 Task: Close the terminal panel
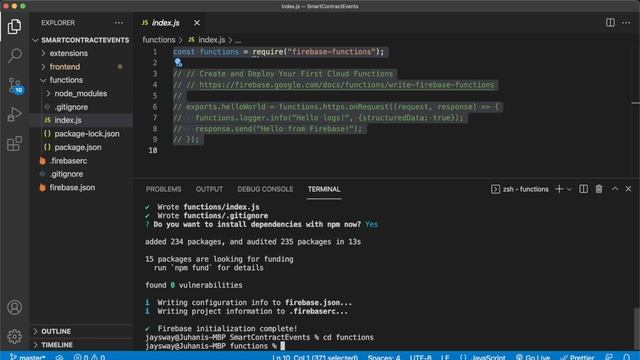pos(629,189)
